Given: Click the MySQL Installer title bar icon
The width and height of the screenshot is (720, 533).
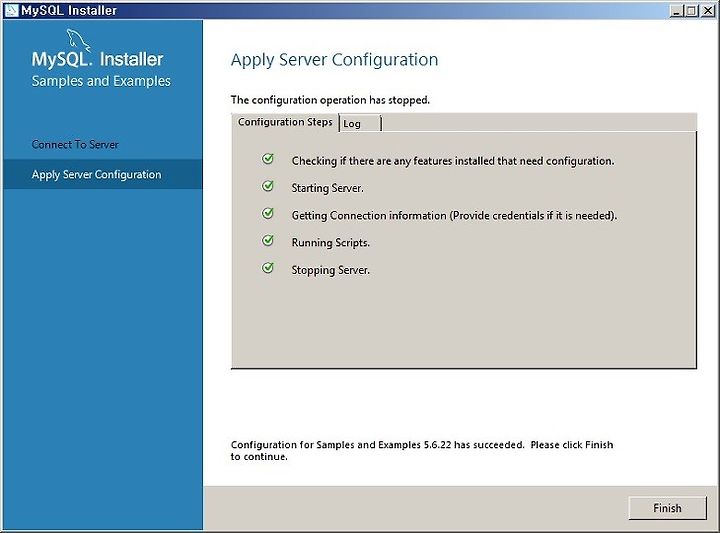Looking at the screenshot, I should (x=11, y=10).
